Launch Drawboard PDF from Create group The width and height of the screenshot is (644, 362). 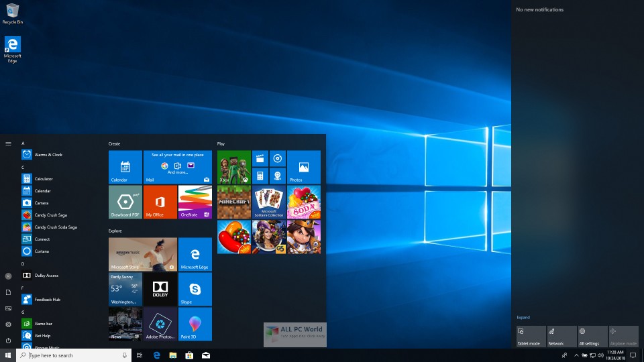125,202
